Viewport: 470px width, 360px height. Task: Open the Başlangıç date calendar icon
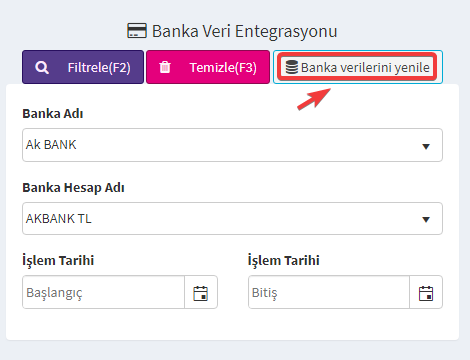(x=201, y=293)
